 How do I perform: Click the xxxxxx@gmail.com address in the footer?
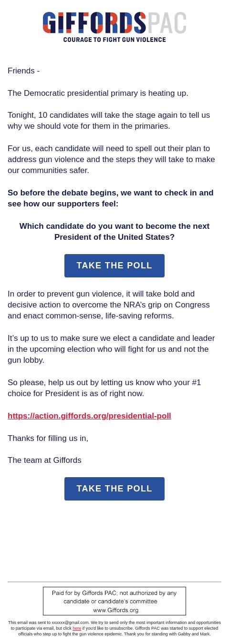[70, 623]
